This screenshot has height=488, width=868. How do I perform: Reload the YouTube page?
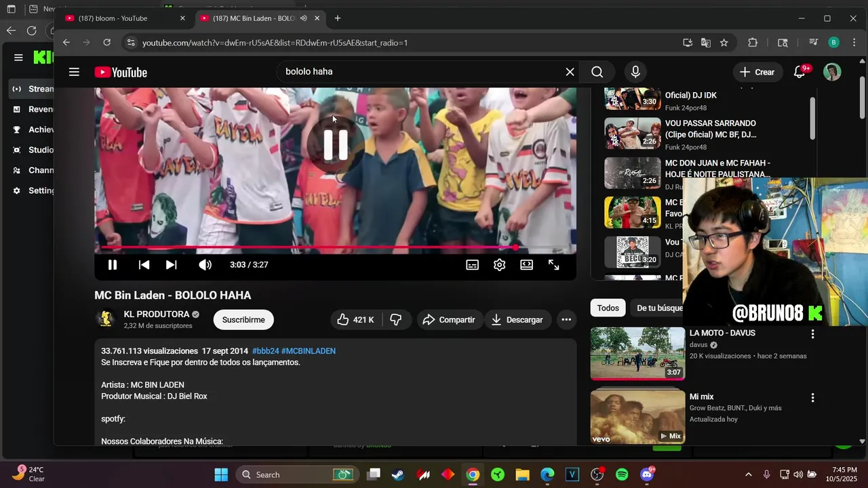(x=106, y=43)
